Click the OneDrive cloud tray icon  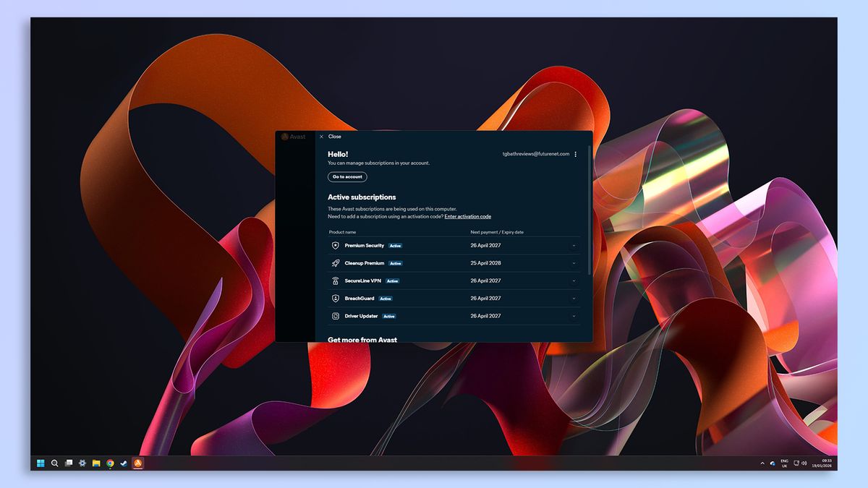click(x=773, y=463)
